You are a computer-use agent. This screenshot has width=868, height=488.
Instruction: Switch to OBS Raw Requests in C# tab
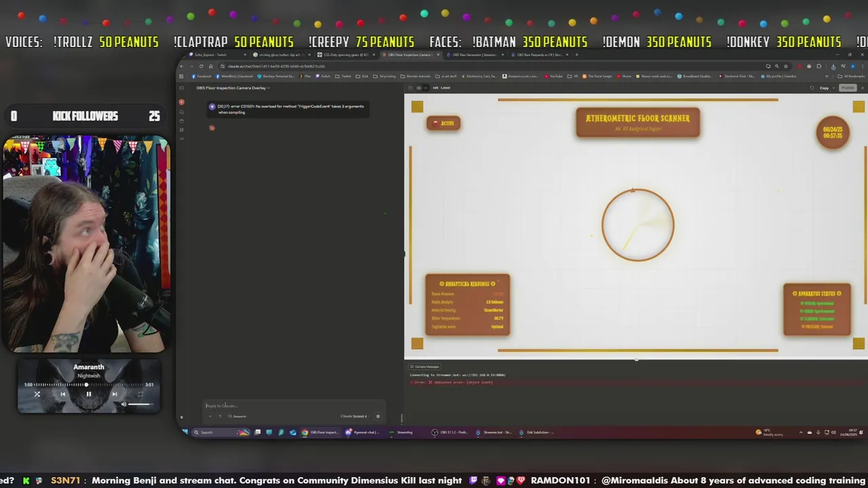click(x=539, y=55)
